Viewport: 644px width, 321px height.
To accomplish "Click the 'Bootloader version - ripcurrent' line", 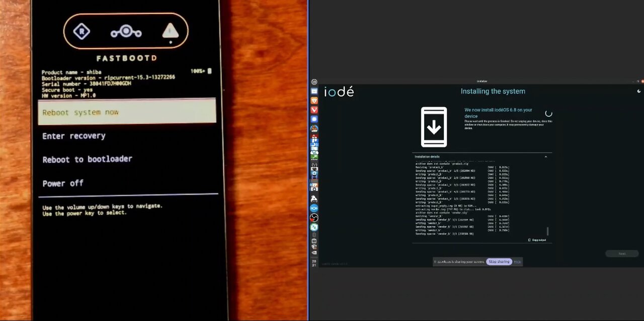I will point(108,77).
